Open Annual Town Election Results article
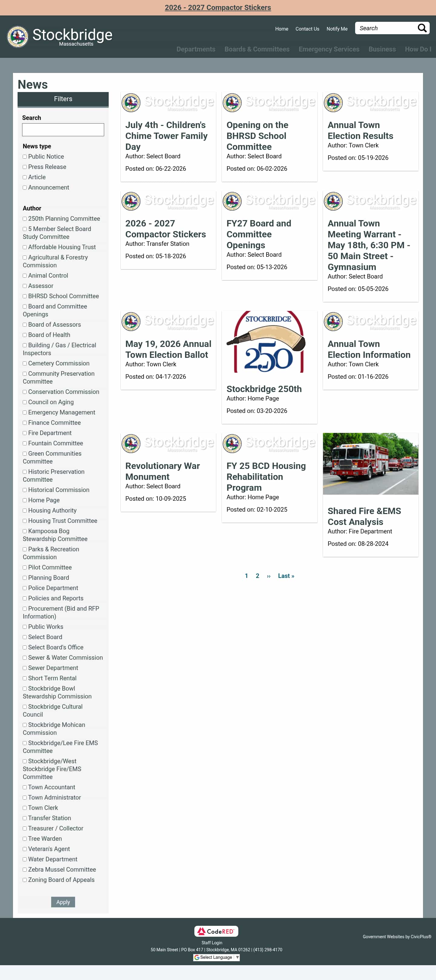Viewport: 436px width, 980px height. click(x=360, y=130)
